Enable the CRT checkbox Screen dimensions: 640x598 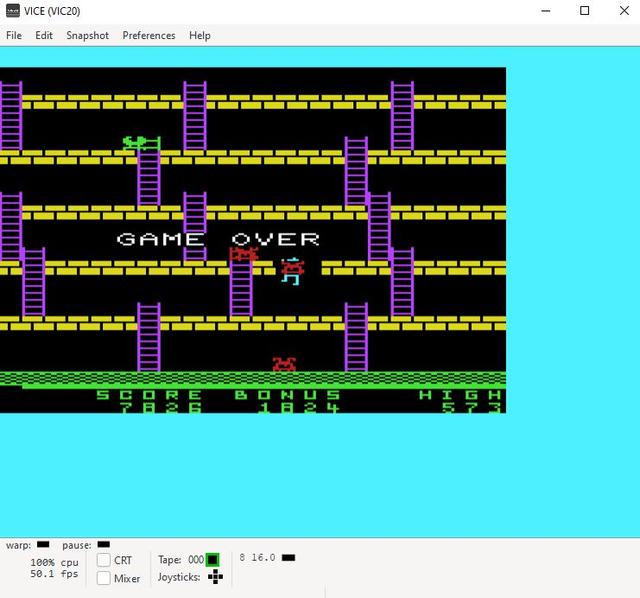pos(104,560)
